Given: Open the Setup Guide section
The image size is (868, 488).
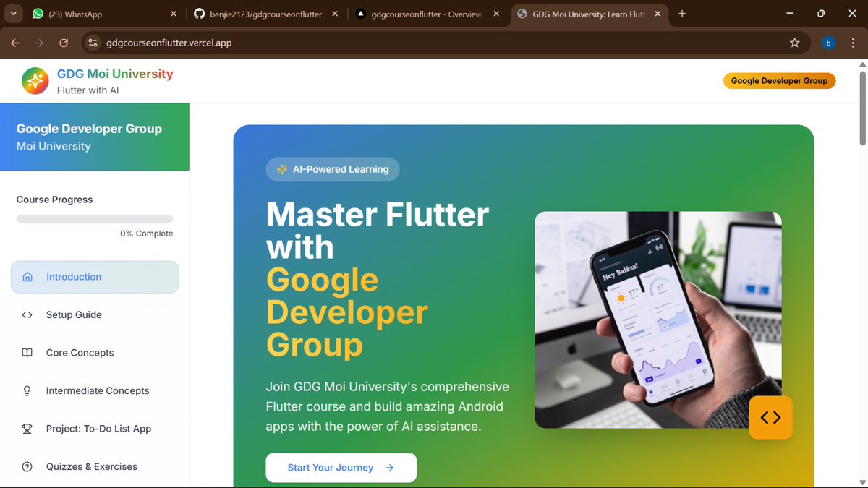Looking at the screenshot, I should (x=95, y=314).
